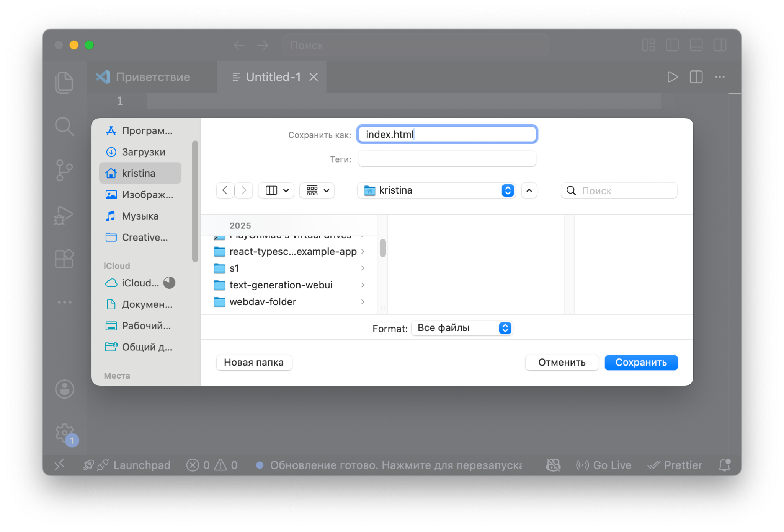Click the Accounts icon in activity bar
The image size is (784, 532).
click(x=64, y=389)
